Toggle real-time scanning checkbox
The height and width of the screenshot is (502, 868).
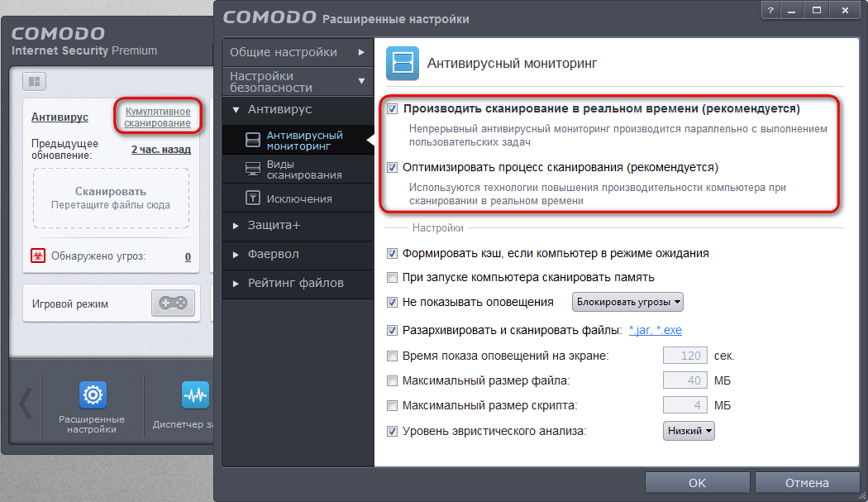click(392, 108)
